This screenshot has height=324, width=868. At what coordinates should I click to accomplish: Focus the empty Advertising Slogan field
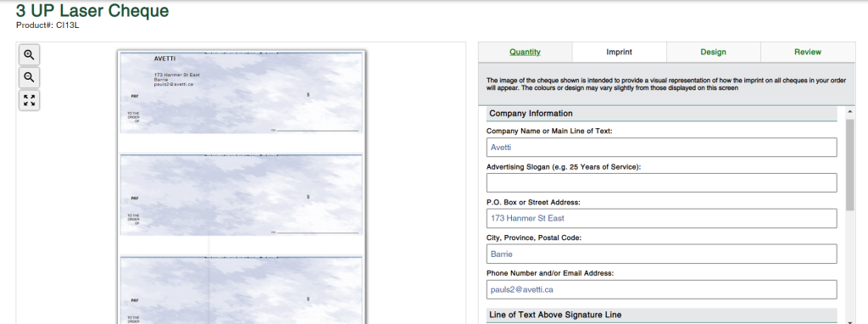point(661,182)
